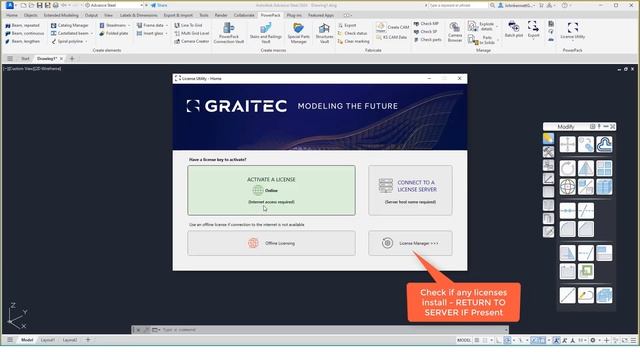This screenshot has height=360, width=640.
Task: Open workspace switching gear in status bar
Action: tap(593, 340)
